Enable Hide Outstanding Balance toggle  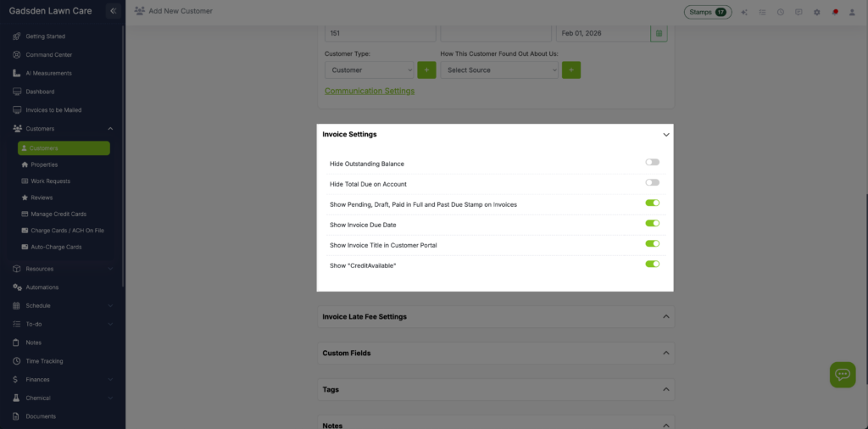click(x=652, y=162)
